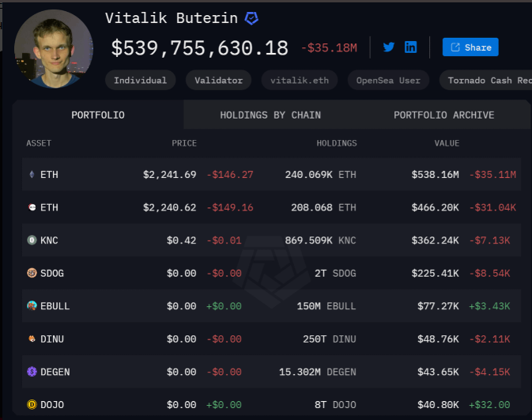Select the Individual tag
This screenshot has width=532, height=420.
coord(140,81)
